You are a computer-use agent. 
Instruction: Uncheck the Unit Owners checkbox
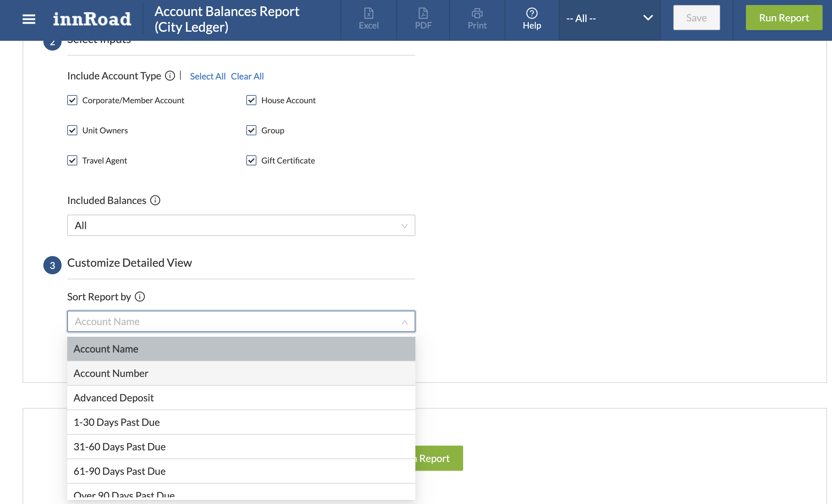coord(72,130)
